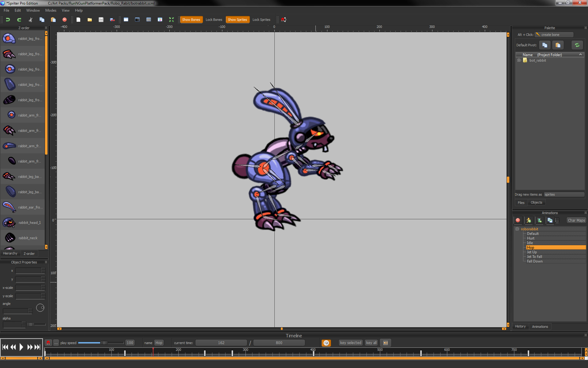Open the Window menu
Viewport: 588px width, 368px height.
(33, 10)
